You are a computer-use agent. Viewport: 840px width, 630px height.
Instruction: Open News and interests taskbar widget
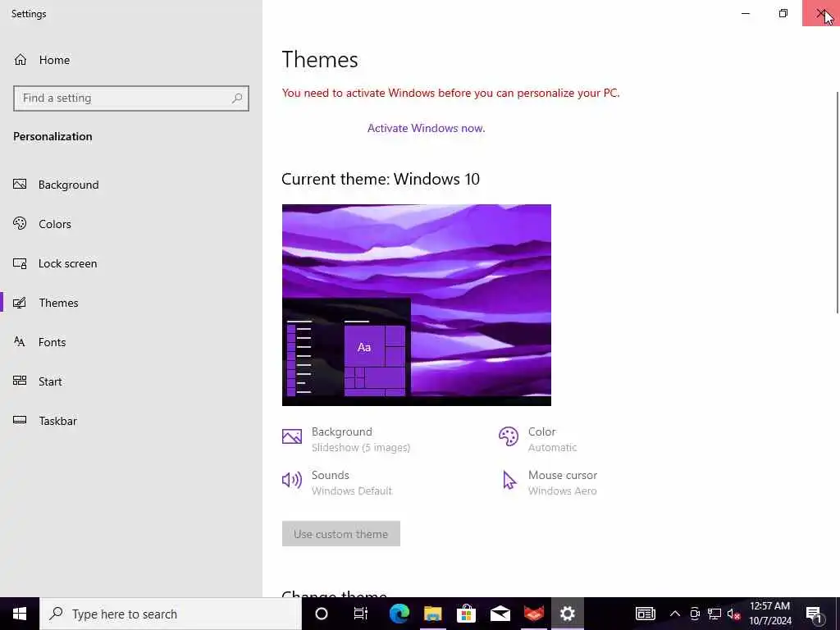coord(646,614)
